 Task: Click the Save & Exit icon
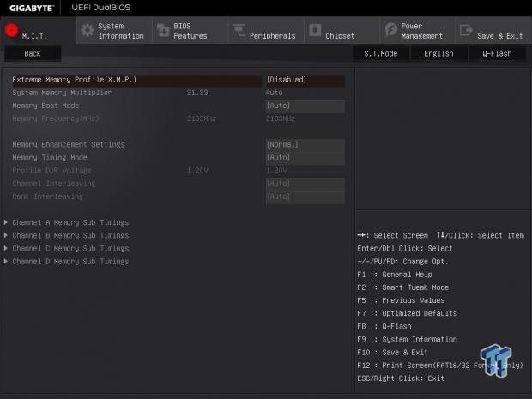pos(465,31)
